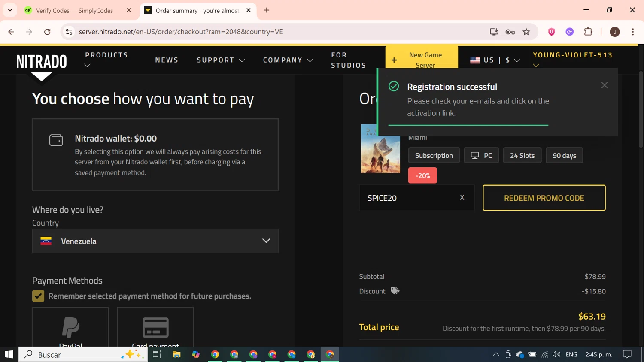Screen dimensions: 644x362
Task: Choose PayPal payment method
Action: (x=70, y=327)
